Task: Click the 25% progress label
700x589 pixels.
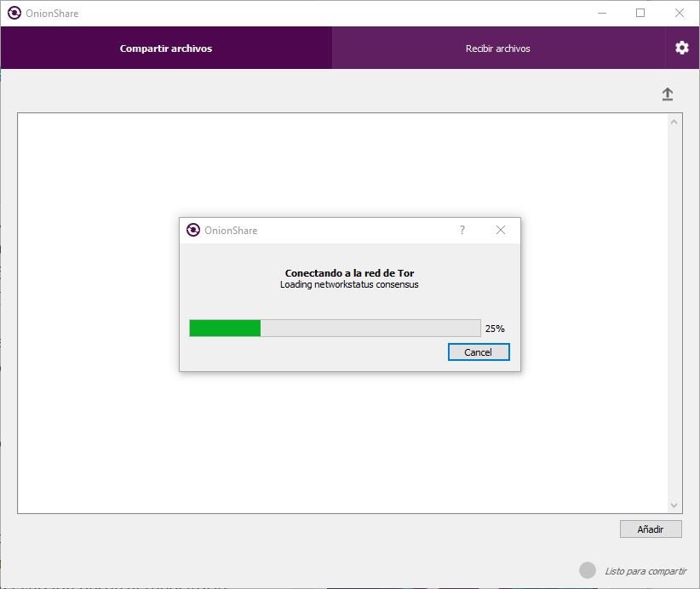Action: [495, 329]
